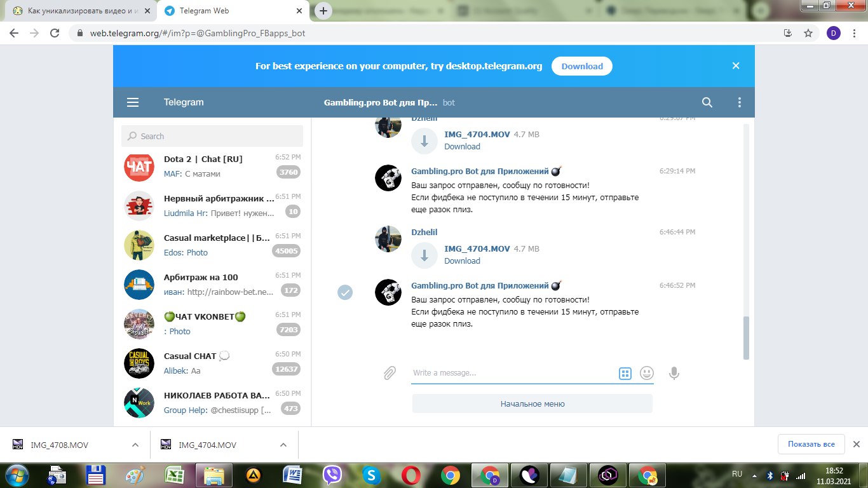Toggle the bot keyboard grid icon

click(625, 374)
